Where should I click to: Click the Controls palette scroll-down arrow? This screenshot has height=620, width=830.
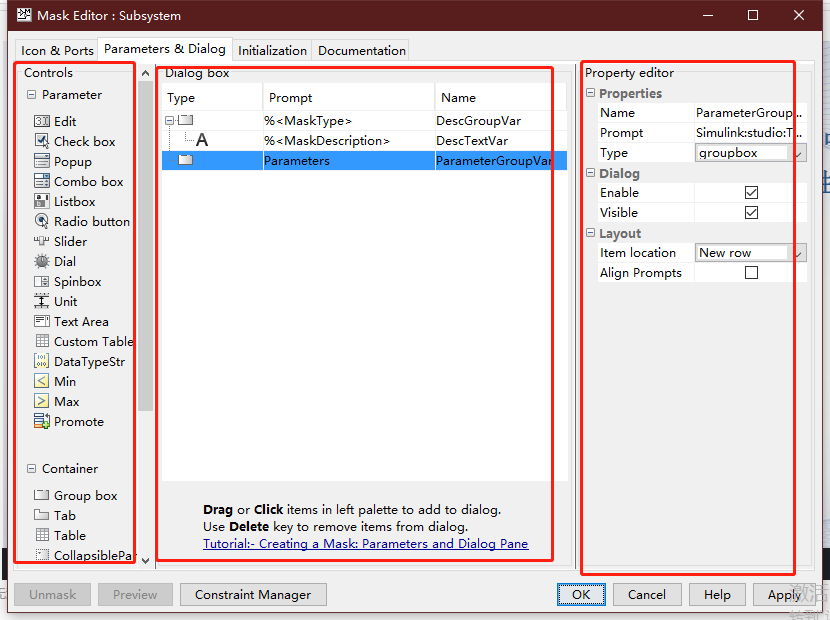[x=146, y=560]
